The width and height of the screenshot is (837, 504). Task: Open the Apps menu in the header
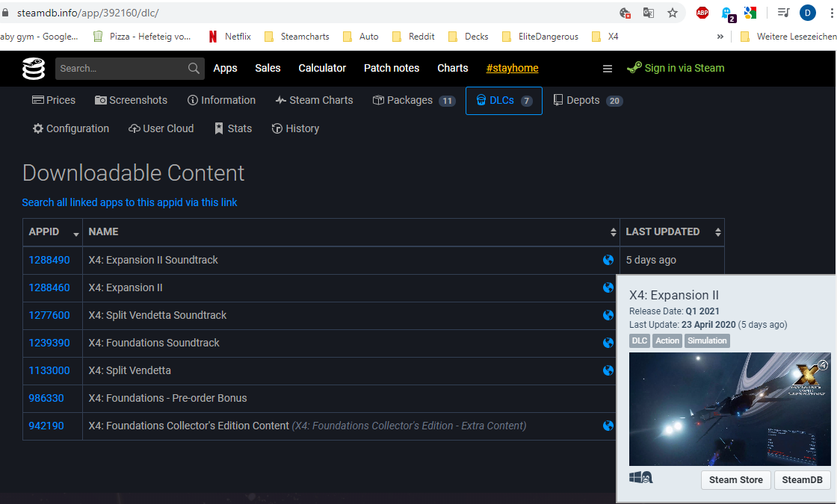tap(225, 68)
